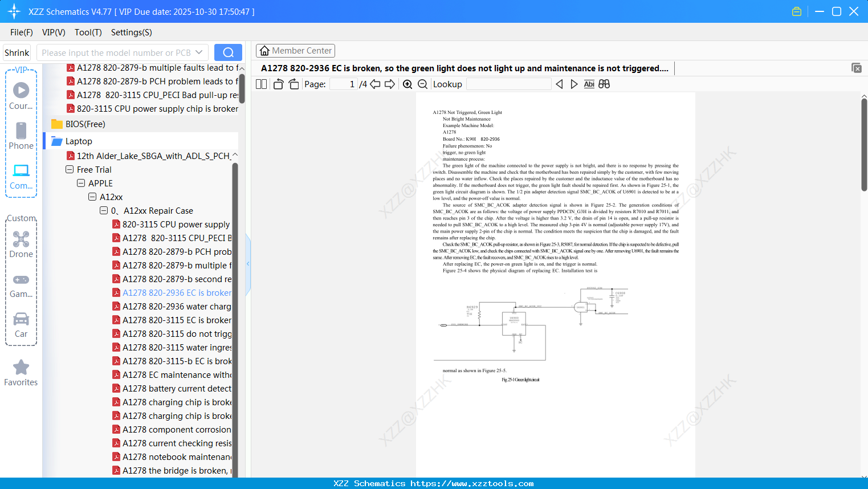Click the pop-out icon right of the document title
The image size is (868, 489).
point(857,68)
